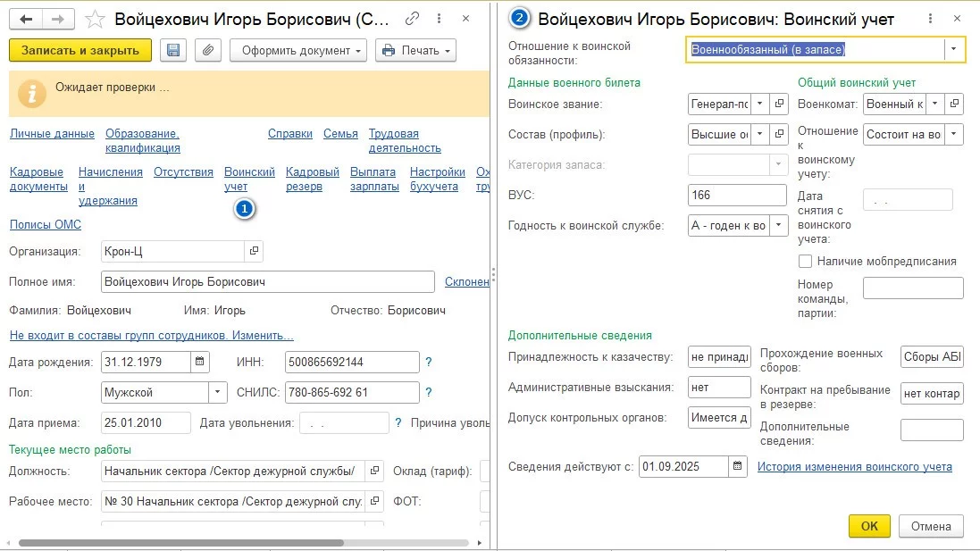Open 'История изменения воинского учета' link
Screen dimensions: 980x551
854,466
